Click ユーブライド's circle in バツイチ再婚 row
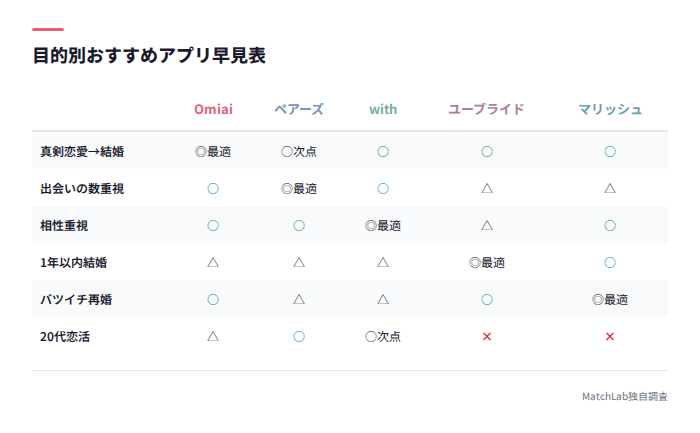This screenshot has height=433, width=700. [487, 300]
